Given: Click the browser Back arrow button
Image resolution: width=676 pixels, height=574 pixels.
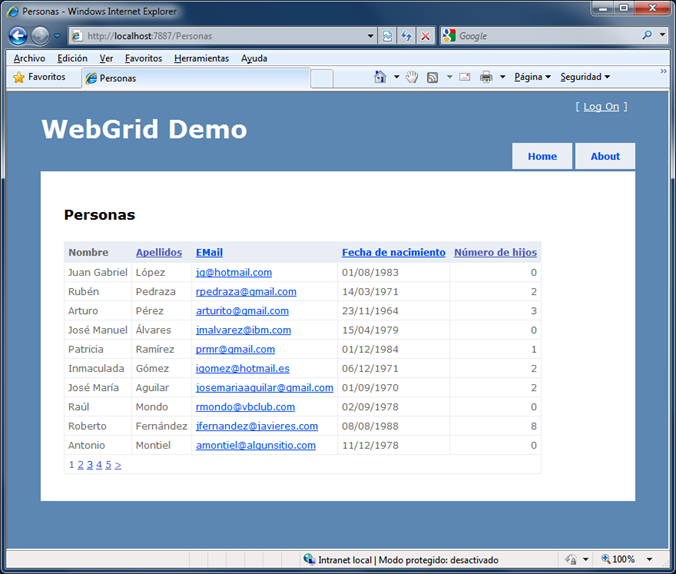Looking at the screenshot, I should tap(18, 36).
